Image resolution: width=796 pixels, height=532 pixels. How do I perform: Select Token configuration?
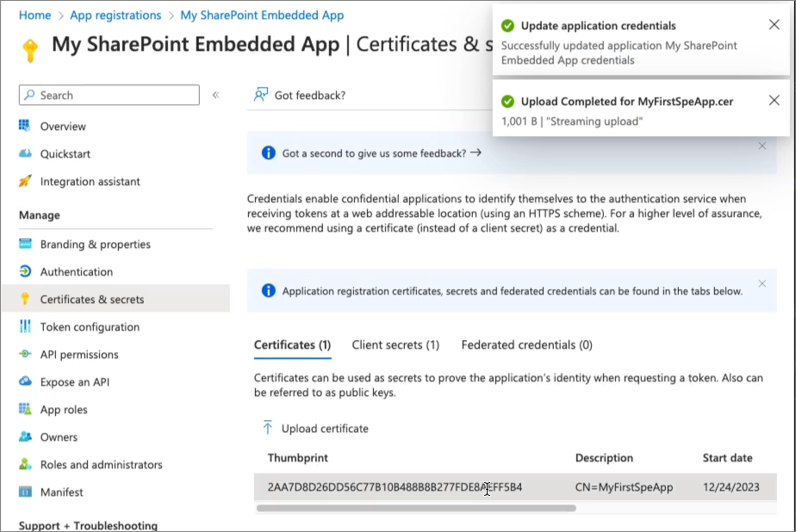tap(89, 326)
